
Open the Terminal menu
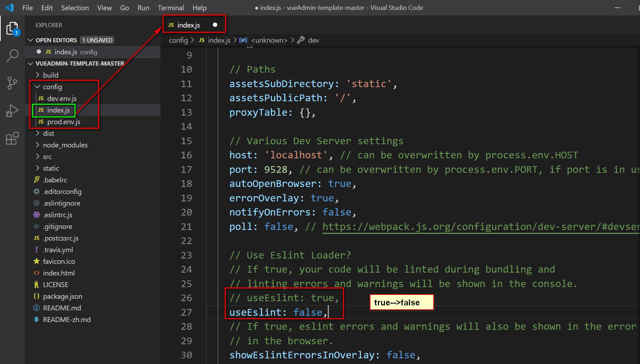pyautogui.click(x=171, y=8)
